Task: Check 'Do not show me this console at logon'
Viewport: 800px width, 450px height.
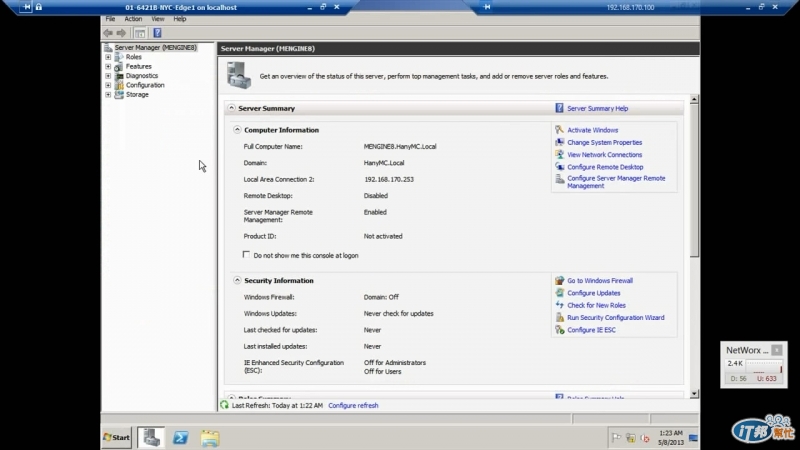Action: pyautogui.click(x=246, y=255)
